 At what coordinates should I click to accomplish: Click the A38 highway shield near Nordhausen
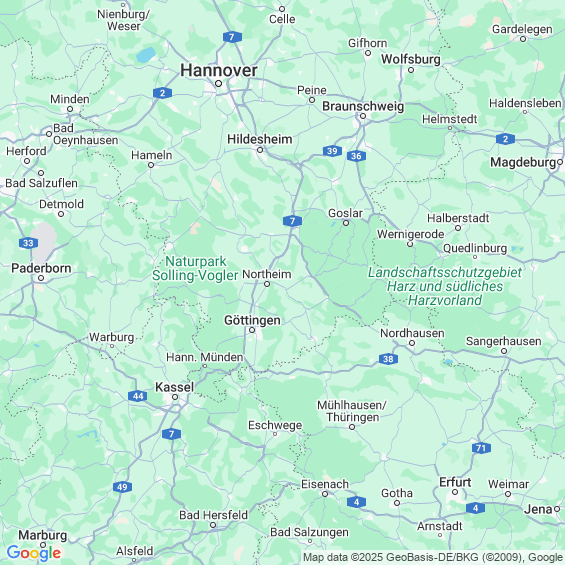[388, 359]
